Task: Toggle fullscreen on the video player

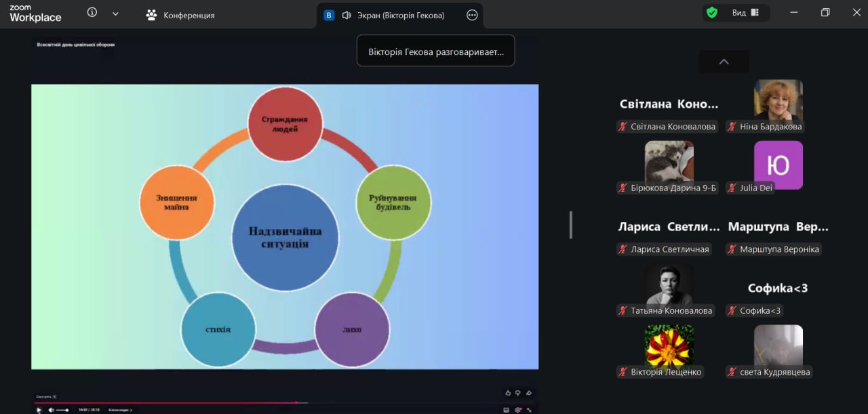Action: tap(529, 410)
